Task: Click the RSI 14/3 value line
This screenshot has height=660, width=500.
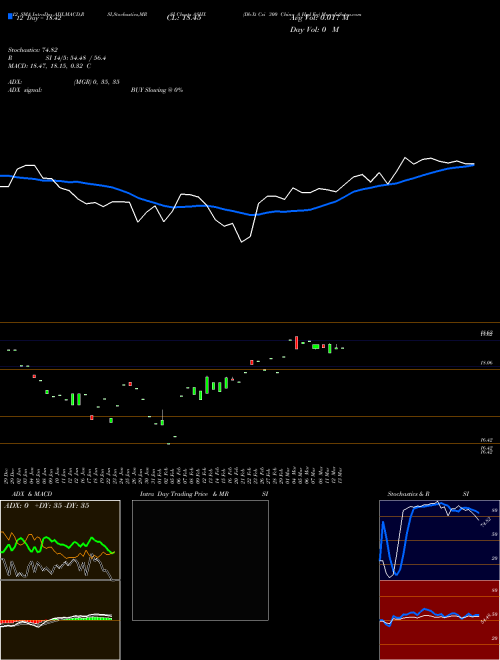Action: pyautogui.click(x=57, y=59)
